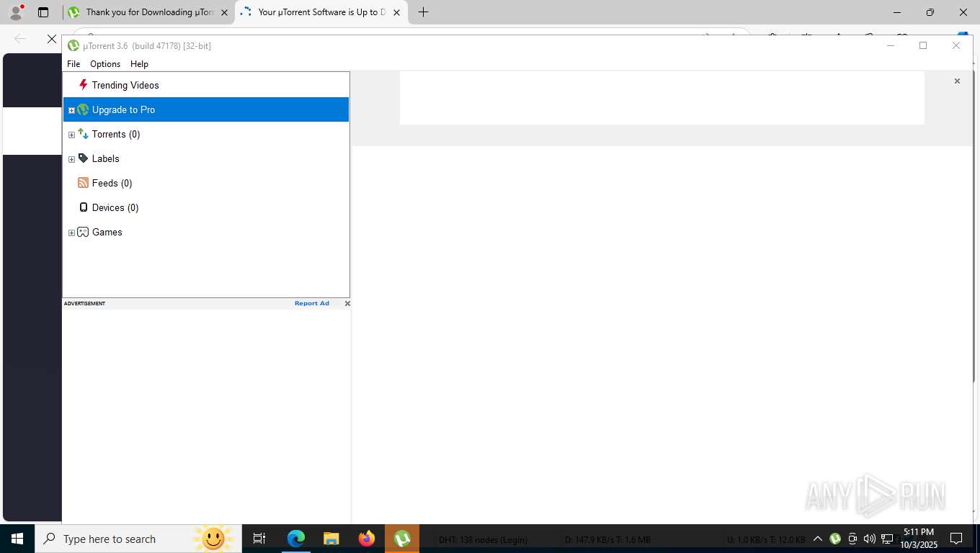Select Trending Videos in the sidebar
Viewport: 980px width, 553px height.
click(x=125, y=85)
